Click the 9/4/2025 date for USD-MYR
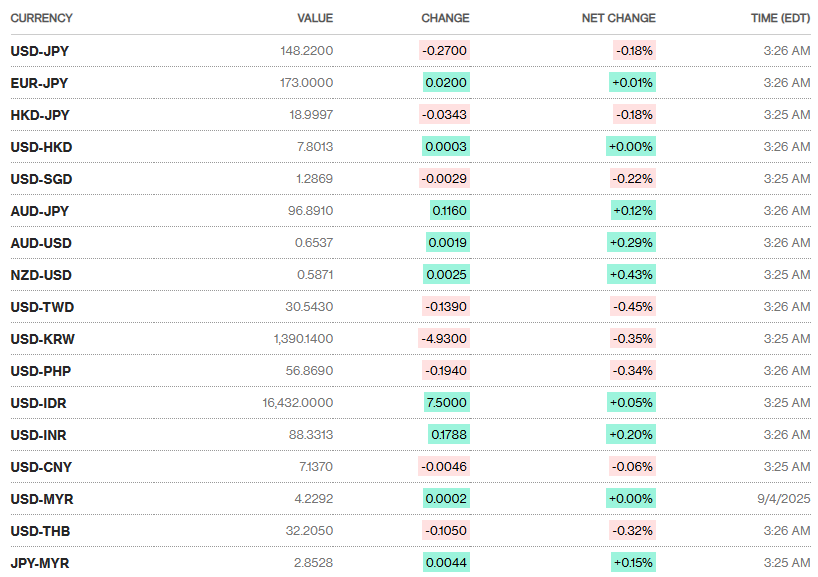The image size is (818, 577). 783,499
